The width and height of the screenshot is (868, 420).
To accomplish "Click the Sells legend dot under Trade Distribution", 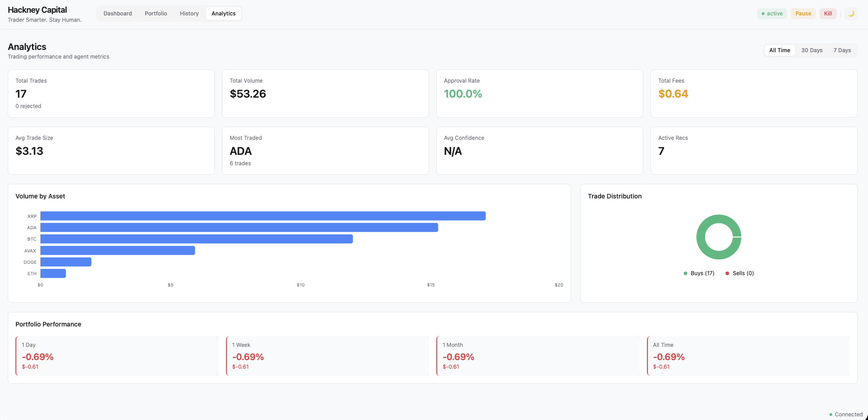I will [728, 273].
